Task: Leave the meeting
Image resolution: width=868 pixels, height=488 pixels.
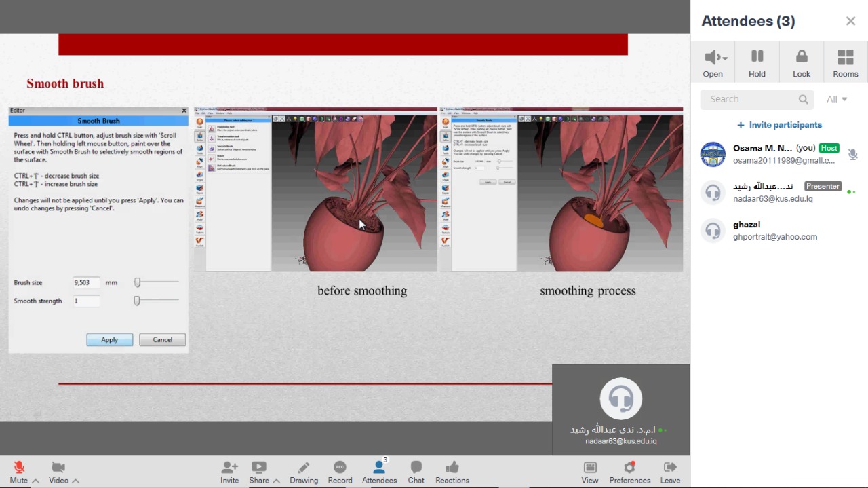Action: pyautogui.click(x=670, y=468)
